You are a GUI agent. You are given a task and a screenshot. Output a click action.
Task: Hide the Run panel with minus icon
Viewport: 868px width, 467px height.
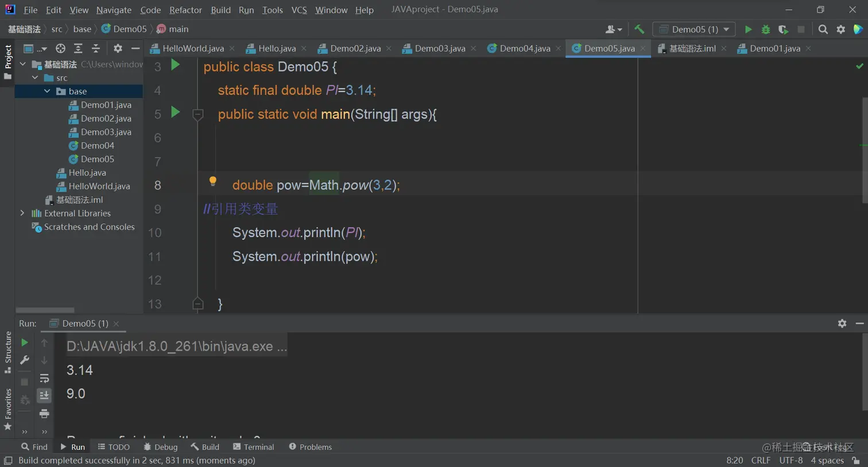[859, 324]
